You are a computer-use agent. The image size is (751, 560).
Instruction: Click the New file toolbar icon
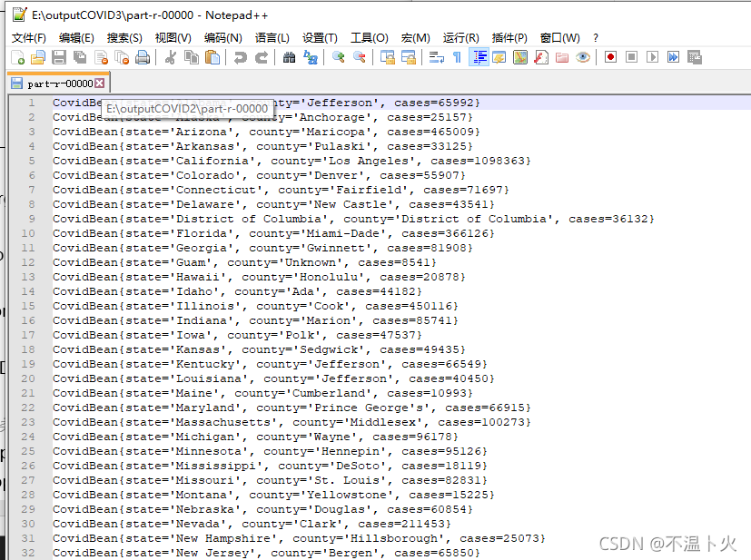(17, 57)
